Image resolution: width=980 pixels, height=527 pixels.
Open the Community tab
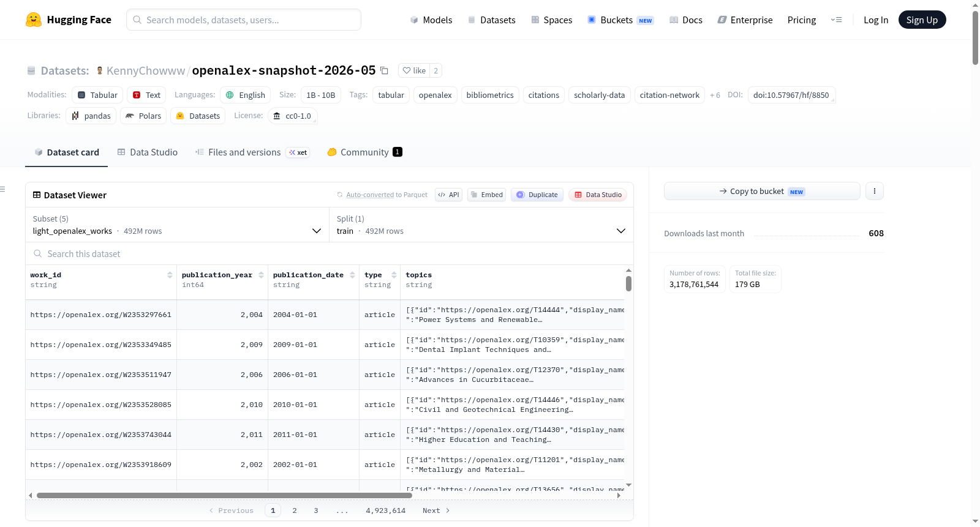point(364,152)
